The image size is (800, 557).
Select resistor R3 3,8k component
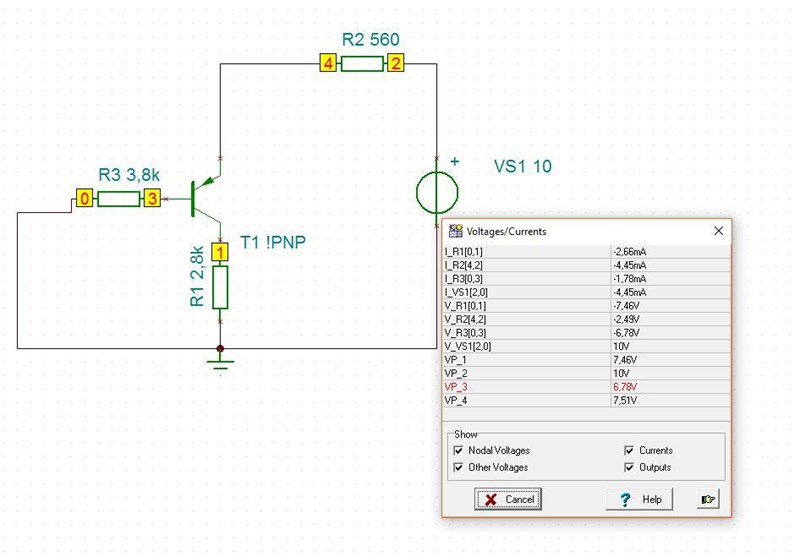tap(118, 199)
